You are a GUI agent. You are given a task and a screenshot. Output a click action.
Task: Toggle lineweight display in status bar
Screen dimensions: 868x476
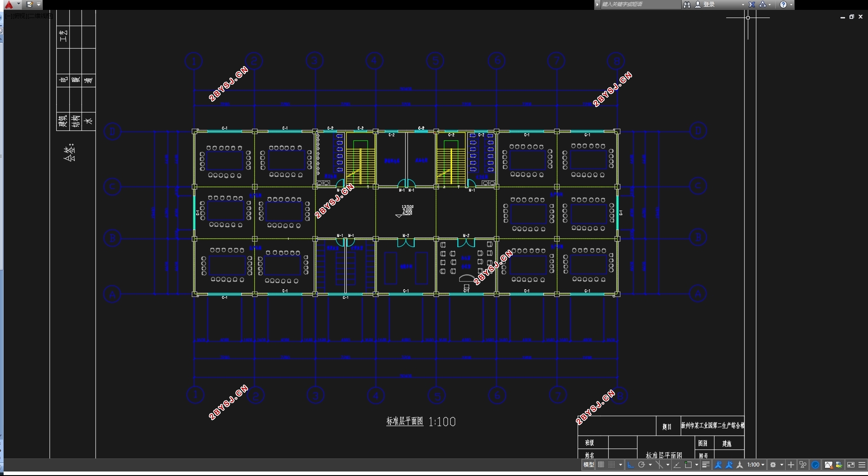click(706, 465)
